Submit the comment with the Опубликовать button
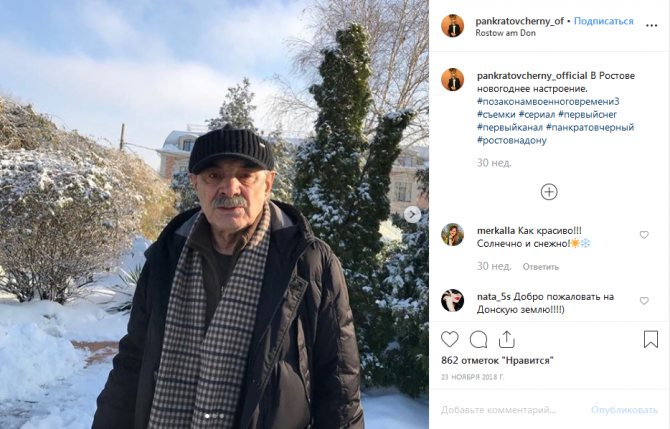The image size is (670, 429). pyautogui.click(x=624, y=410)
